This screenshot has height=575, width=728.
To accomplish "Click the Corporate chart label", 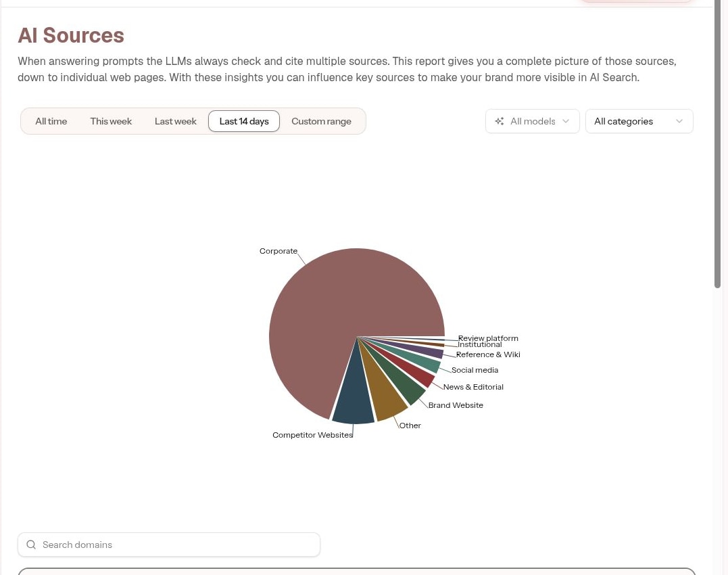I will coord(278,251).
